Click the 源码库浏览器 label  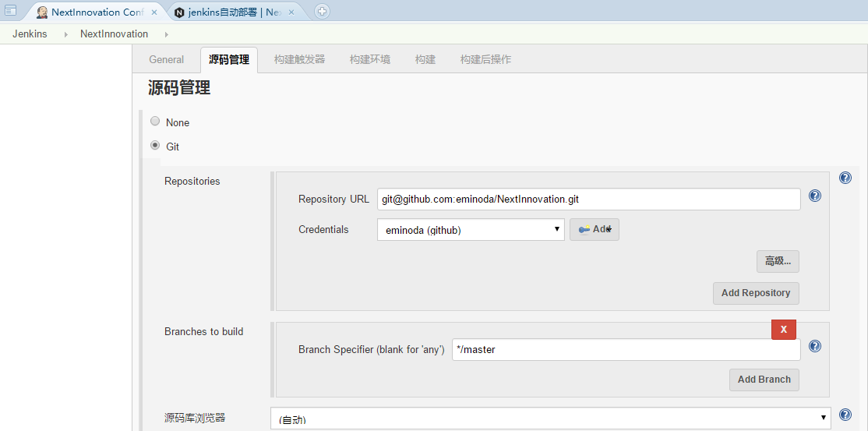(x=195, y=418)
